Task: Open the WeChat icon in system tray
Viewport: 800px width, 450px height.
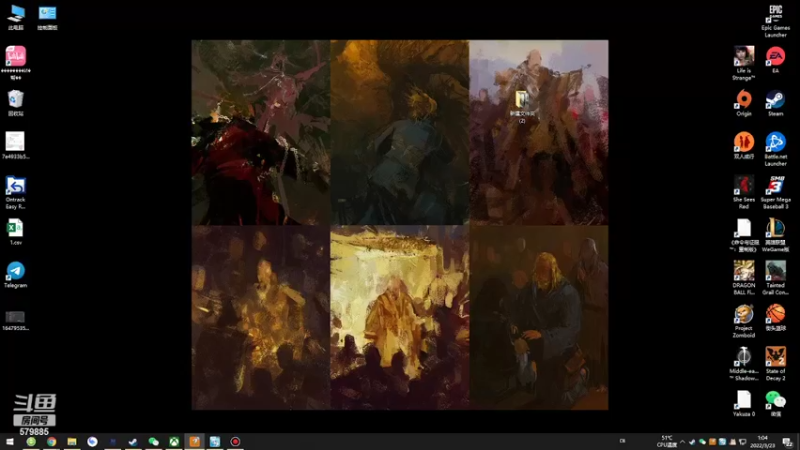Action: point(702,442)
